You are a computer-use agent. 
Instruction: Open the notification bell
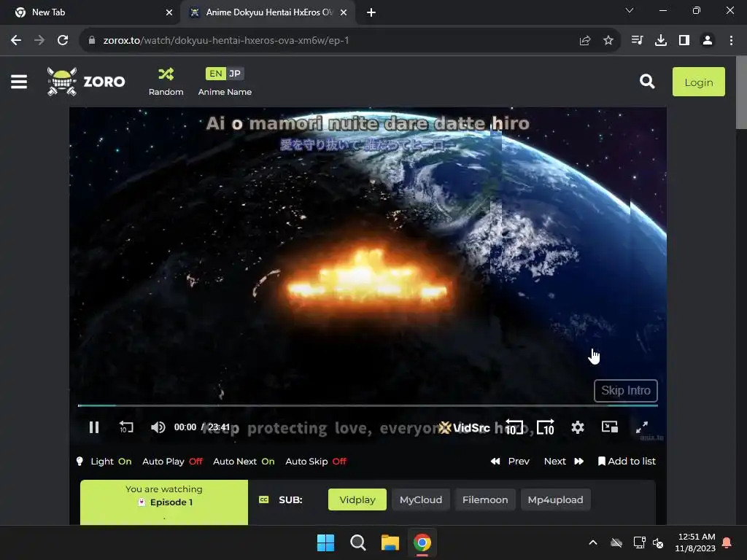click(727, 542)
